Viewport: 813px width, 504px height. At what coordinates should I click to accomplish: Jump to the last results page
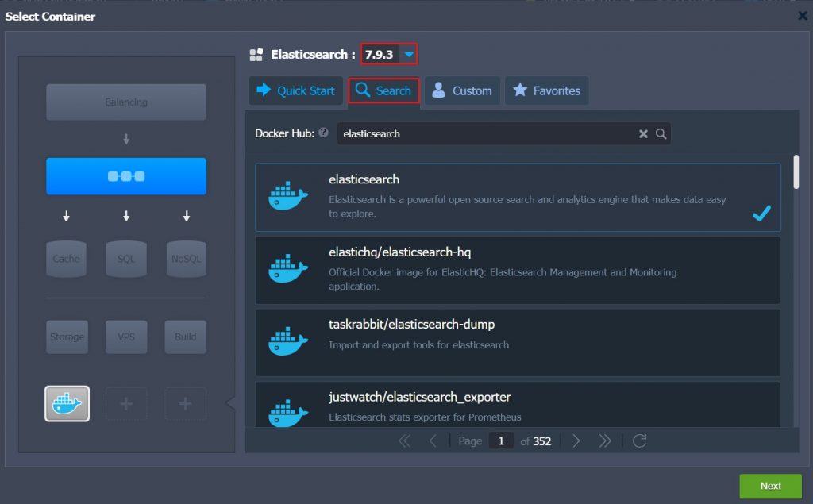[x=604, y=441]
